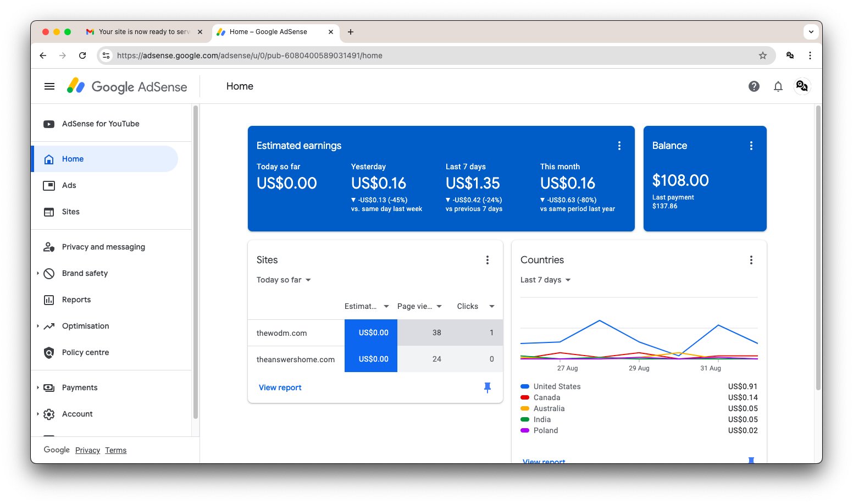
Task: Open Balance card options menu
Action: pyautogui.click(x=751, y=146)
